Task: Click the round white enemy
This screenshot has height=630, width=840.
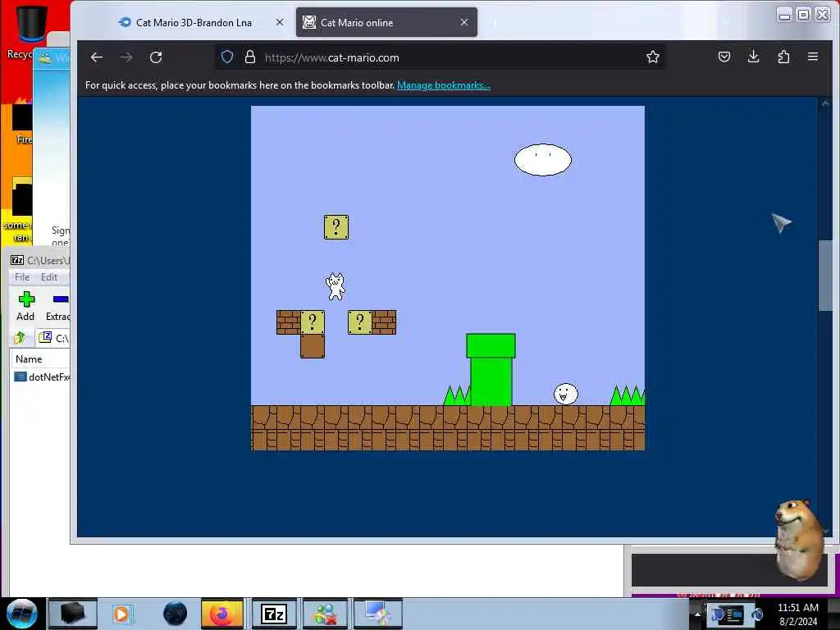Action: (566, 394)
